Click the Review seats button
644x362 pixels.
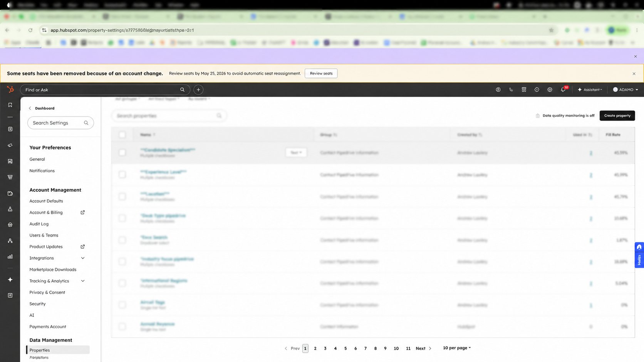[x=321, y=73]
